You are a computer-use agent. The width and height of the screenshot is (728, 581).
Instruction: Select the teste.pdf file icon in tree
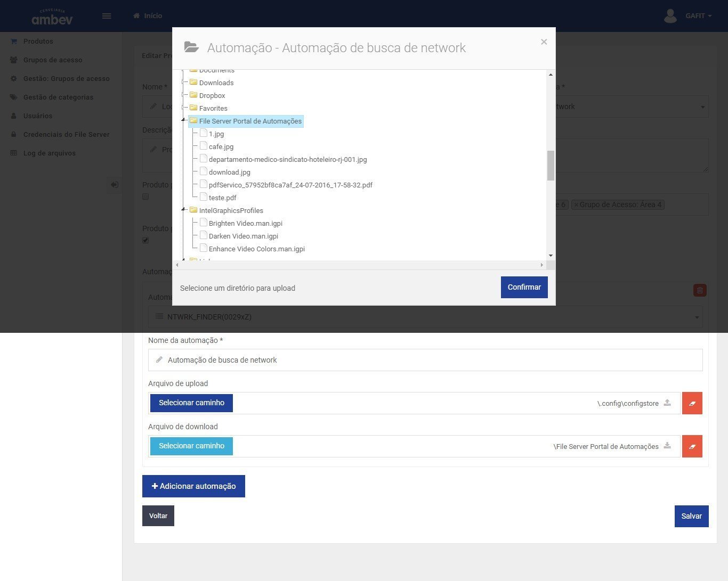coord(203,198)
